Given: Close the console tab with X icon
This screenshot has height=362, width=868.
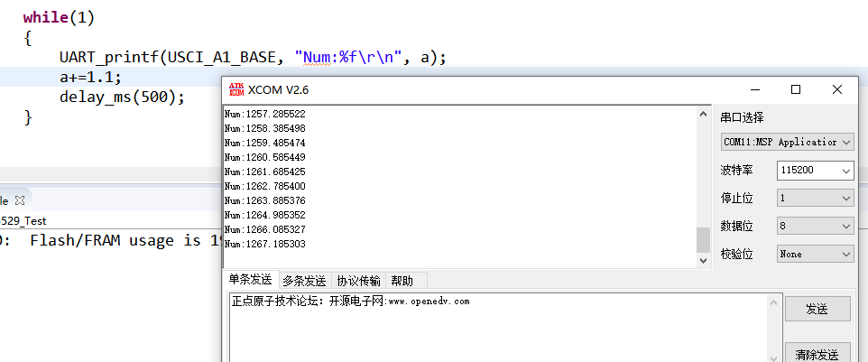Looking at the screenshot, I should pyautogui.click(x=20, y=200).
